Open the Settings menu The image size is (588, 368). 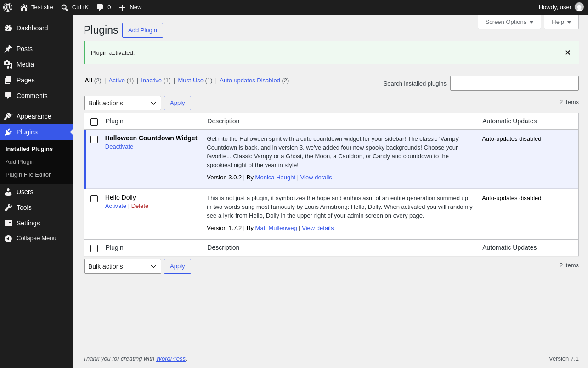pyautogui.click(x=37, y=223)
